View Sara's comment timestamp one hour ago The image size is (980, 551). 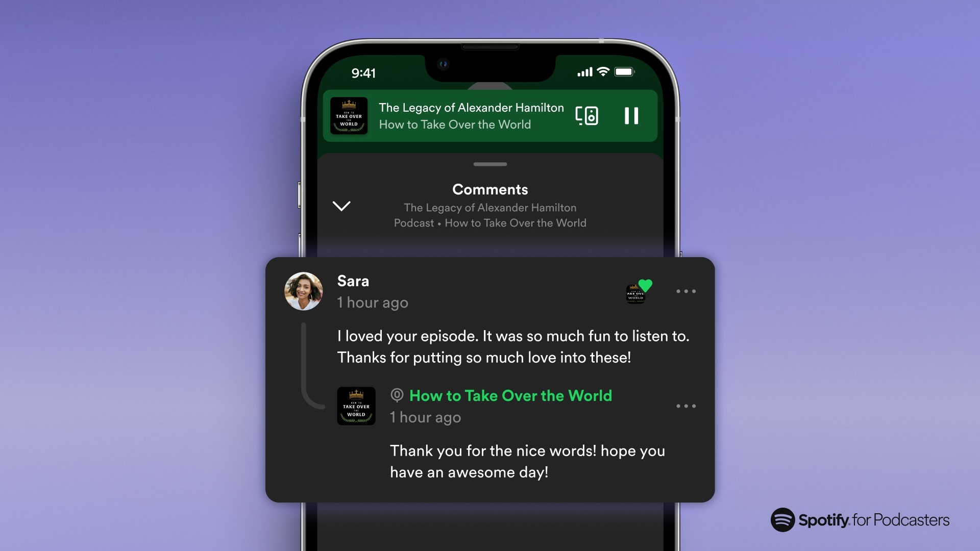[373, 303]
